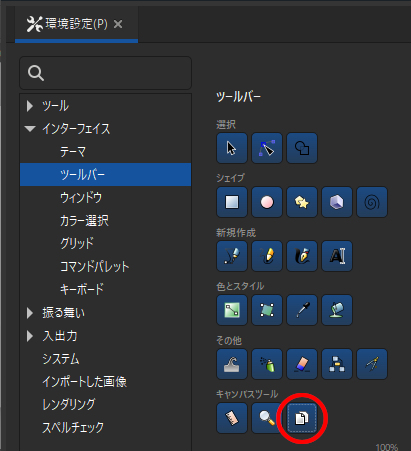Click the Star and polygon tool icon

[302, 202]
